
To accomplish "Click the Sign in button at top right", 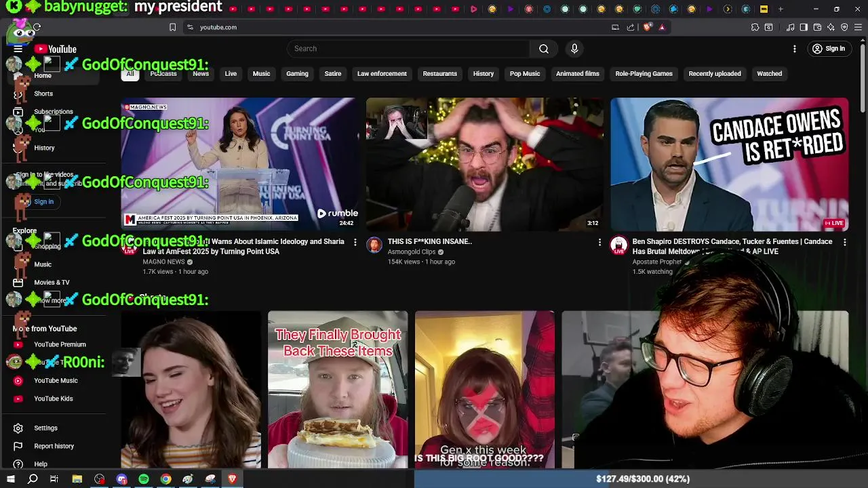I will tap(829, 49).
